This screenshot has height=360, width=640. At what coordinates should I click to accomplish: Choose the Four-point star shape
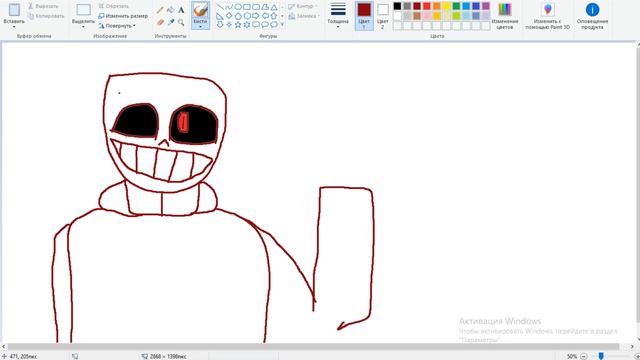point(229,25)
